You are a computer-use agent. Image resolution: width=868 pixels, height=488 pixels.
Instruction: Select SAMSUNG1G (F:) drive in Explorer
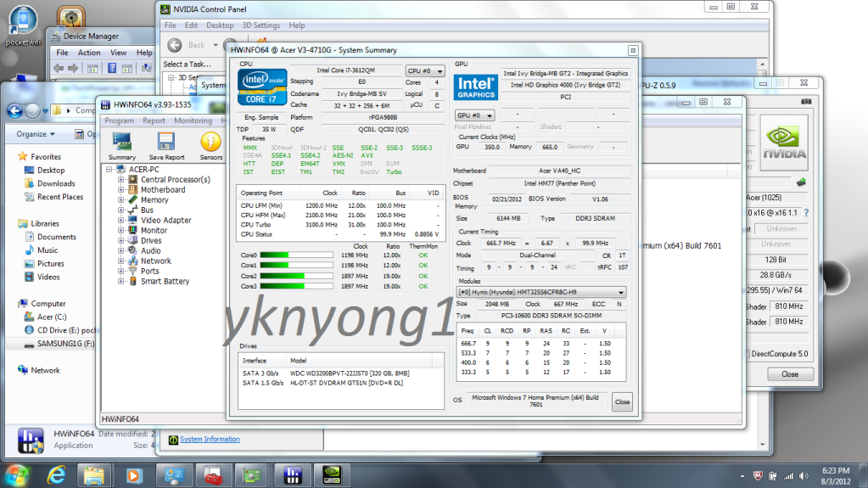59,344
